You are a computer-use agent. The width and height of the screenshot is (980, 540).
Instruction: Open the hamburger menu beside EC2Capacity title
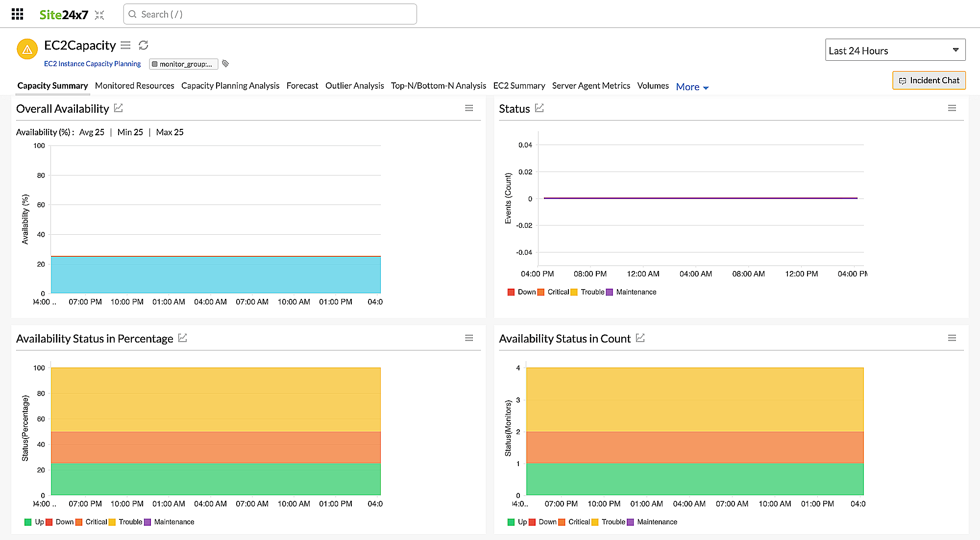click(125, 45)
